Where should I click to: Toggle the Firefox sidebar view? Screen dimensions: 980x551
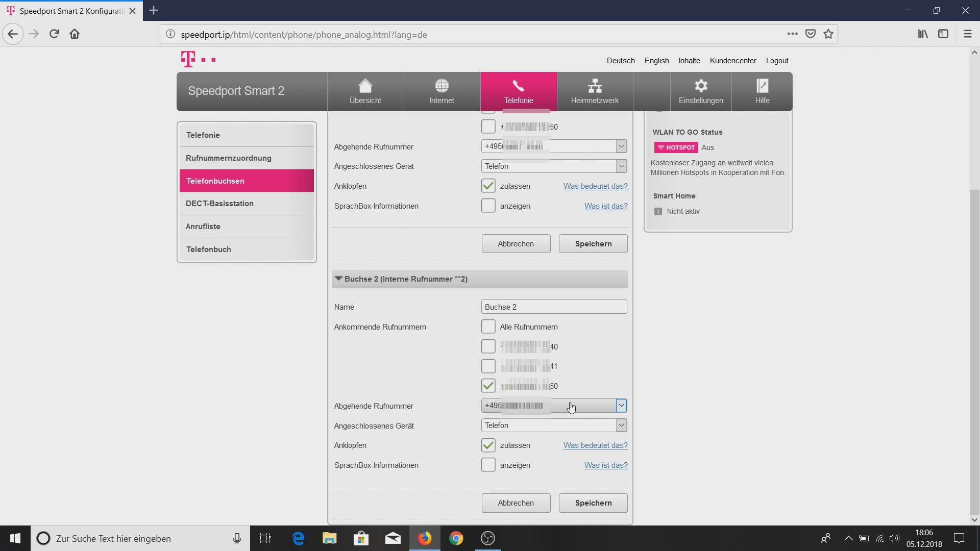[943, 34]
